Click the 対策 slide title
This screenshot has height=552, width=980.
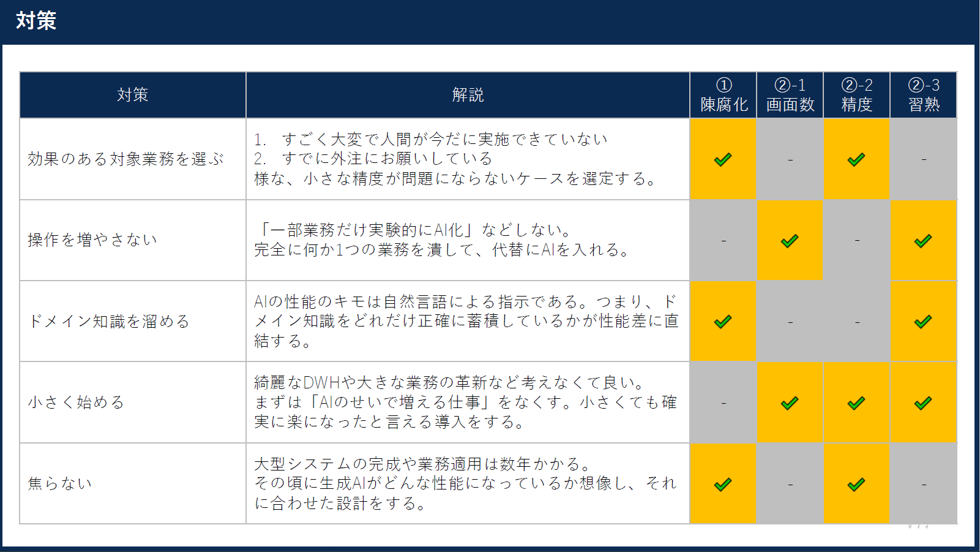[36, 21]
